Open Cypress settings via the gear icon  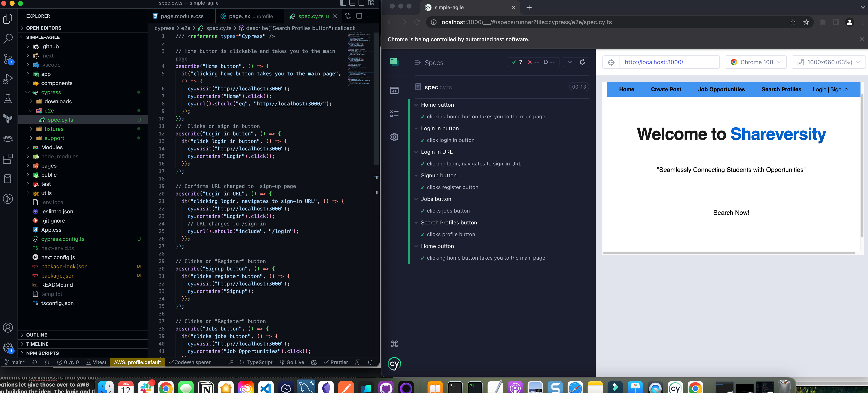[x=394, y=137]
